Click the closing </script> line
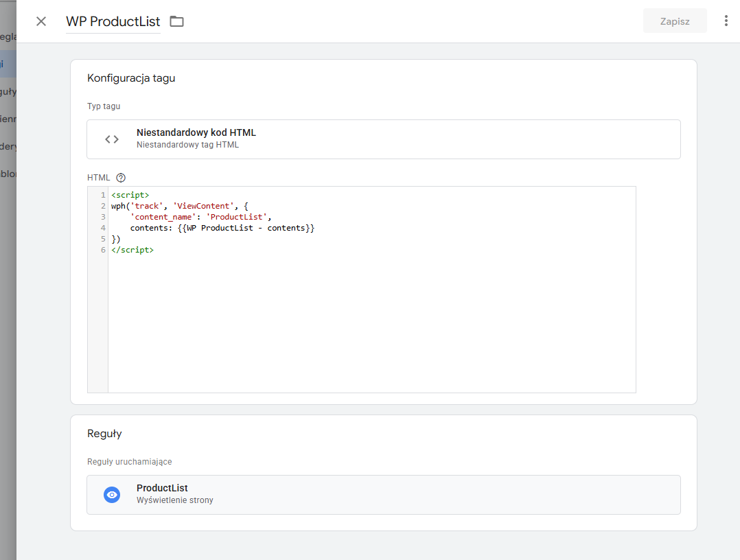The height and width of the screenshot is (560, 740). click(132, 250)
